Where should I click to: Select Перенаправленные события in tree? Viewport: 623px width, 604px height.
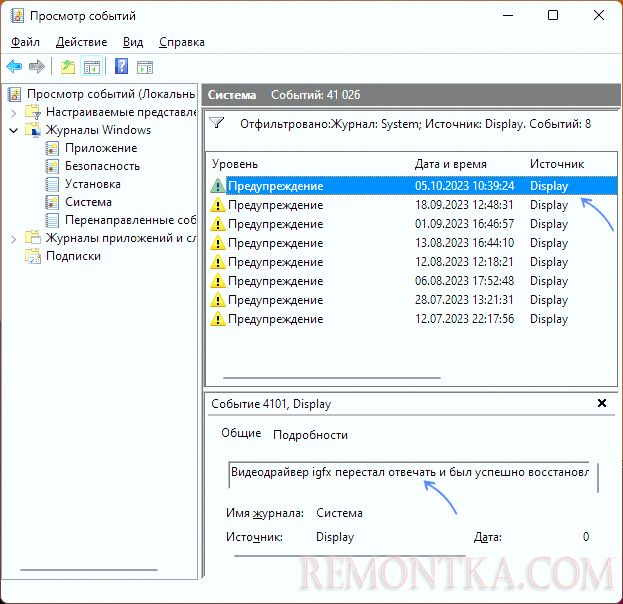point(130,220)
